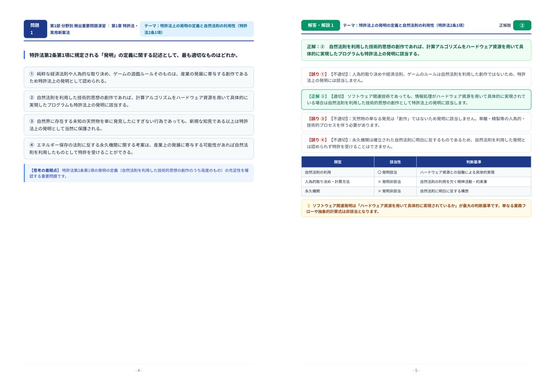Click the テーマ heading text on the answer page
Viewport: 555px width, 392px height.
[x=403, y=25]
